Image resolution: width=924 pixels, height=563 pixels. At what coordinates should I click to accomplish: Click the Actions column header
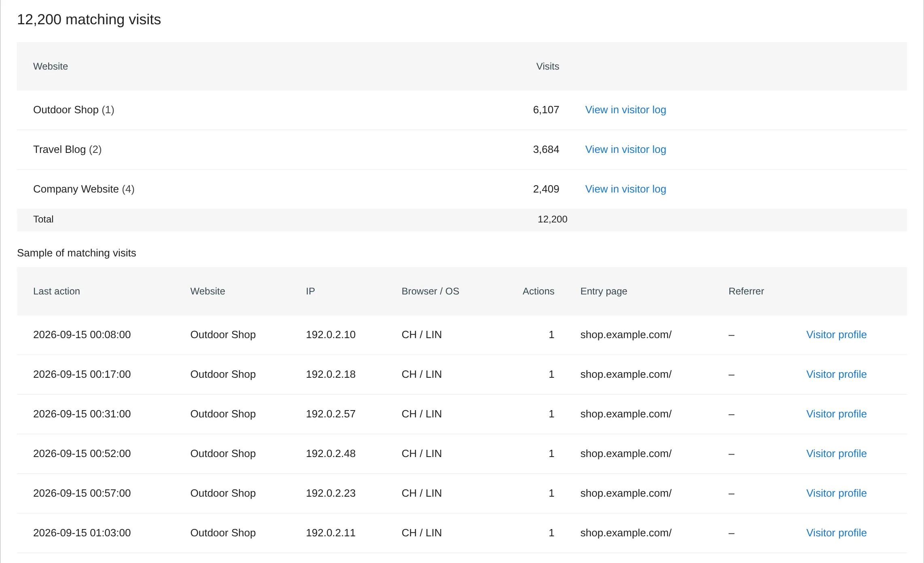tap(538, 291)
